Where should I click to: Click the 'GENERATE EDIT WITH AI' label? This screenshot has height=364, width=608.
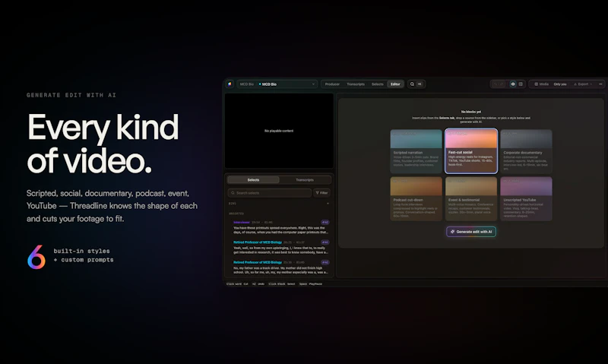pyautogui.click(x=71, y=95)
